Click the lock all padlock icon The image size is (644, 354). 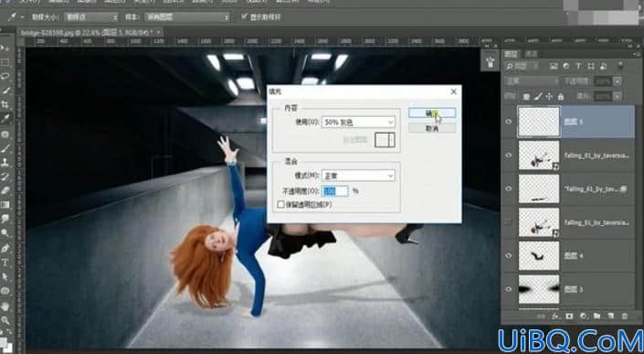(x=561, y=97)
